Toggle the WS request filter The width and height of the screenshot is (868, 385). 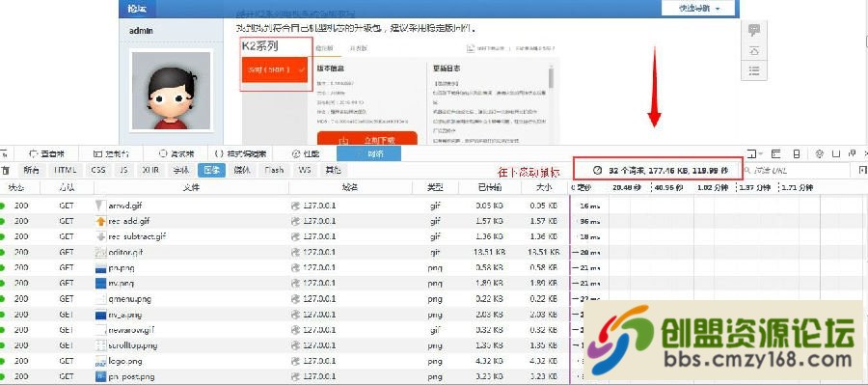pyautogui.click(x=305, y=170)
